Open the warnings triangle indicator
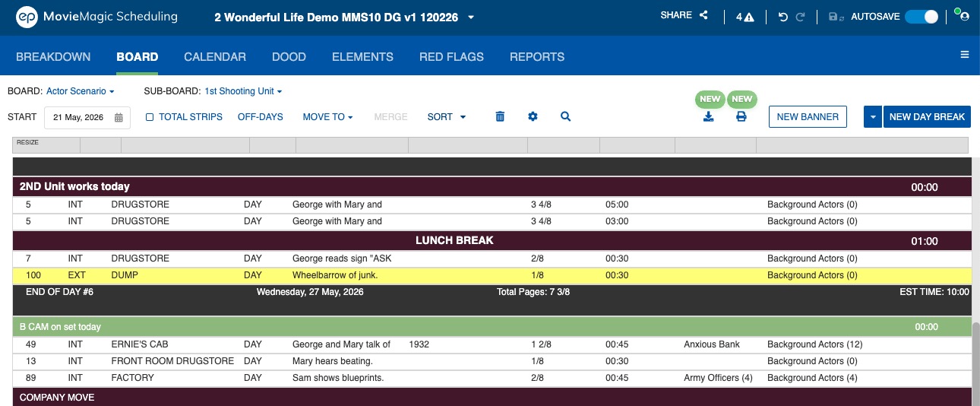The image size is (980, 406). click(749, 17)
